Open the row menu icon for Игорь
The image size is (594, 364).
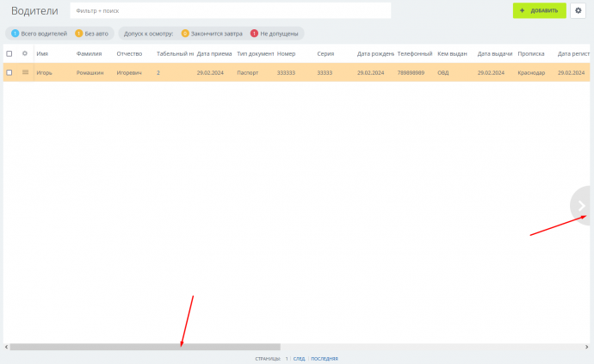pyautogui.click(x=25, y=72)
